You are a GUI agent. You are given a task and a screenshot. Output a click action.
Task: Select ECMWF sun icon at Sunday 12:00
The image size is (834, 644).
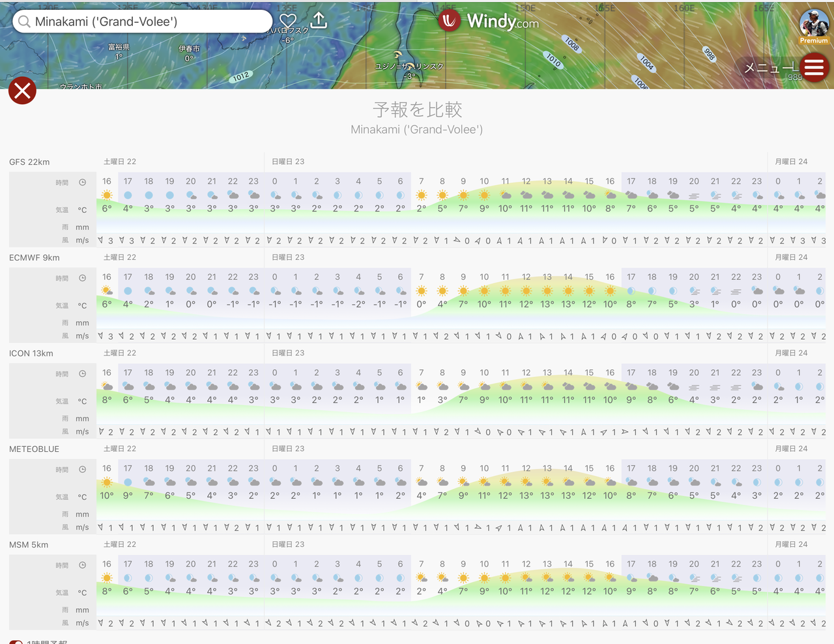[x=526, y=290]
